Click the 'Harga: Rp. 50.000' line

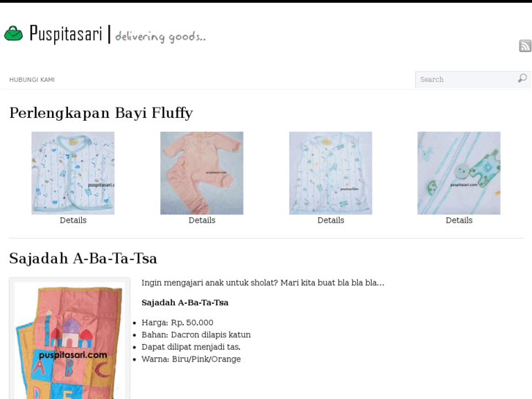pos(177,323)
